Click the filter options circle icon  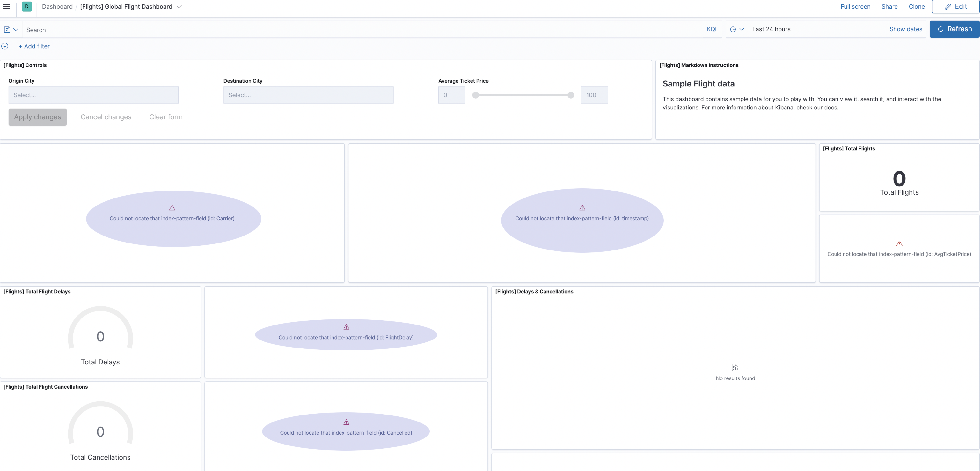[4, 46]
